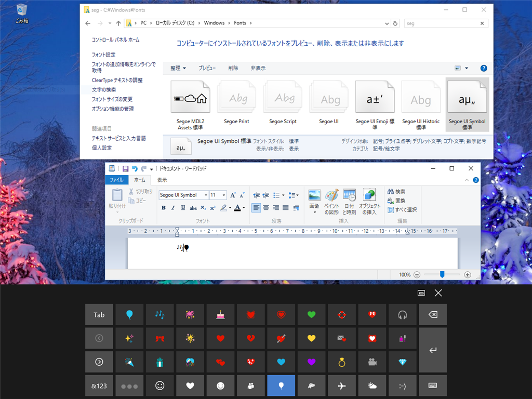Open 文字の検索 link in sidebar

click(x=104, y=89)
